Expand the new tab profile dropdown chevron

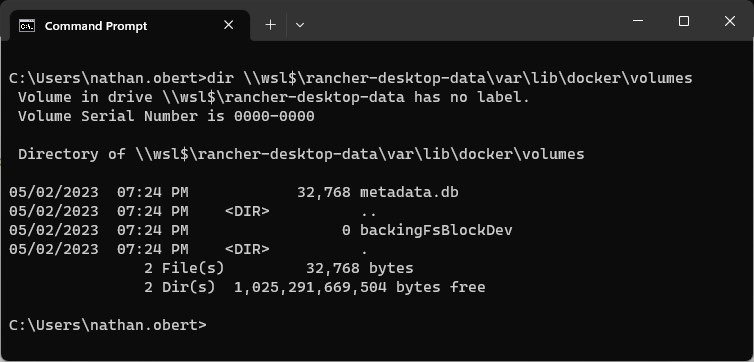coord(300,25)
